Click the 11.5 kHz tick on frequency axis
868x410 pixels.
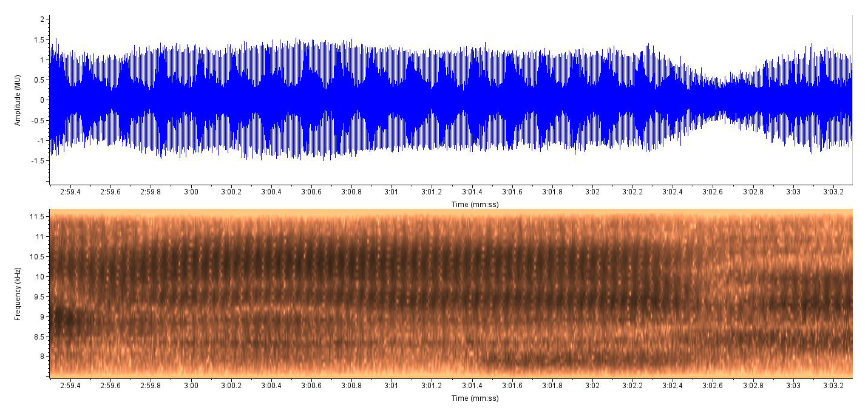tap(38, 217)
